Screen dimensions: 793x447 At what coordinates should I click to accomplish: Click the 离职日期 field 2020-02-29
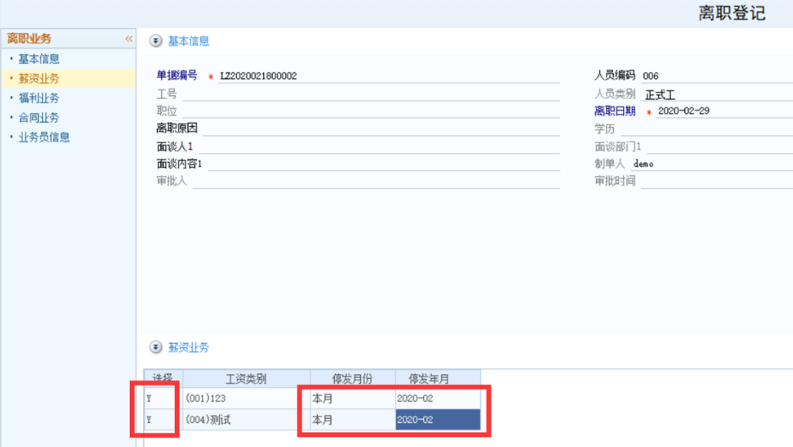click(x=724, y=111)
